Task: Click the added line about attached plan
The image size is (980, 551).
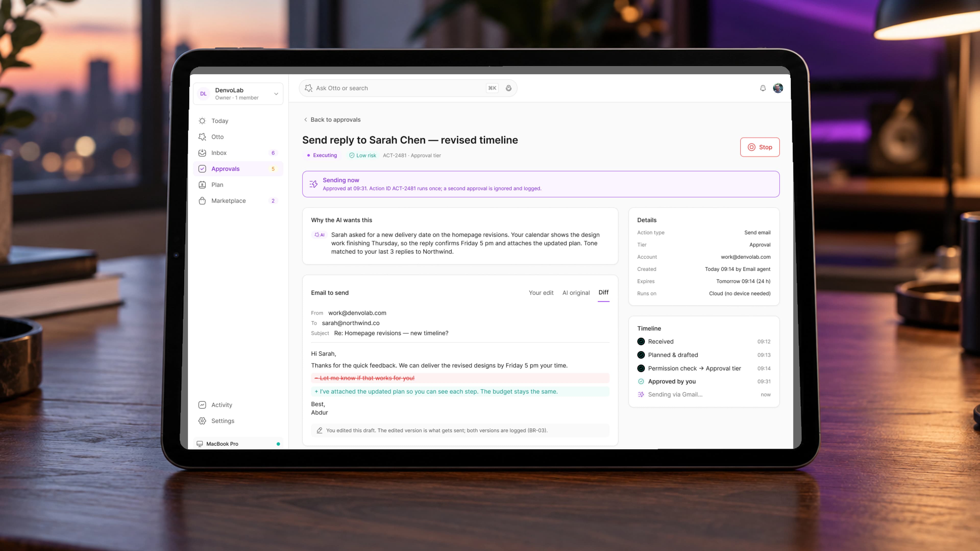Action: coord(460,391)
